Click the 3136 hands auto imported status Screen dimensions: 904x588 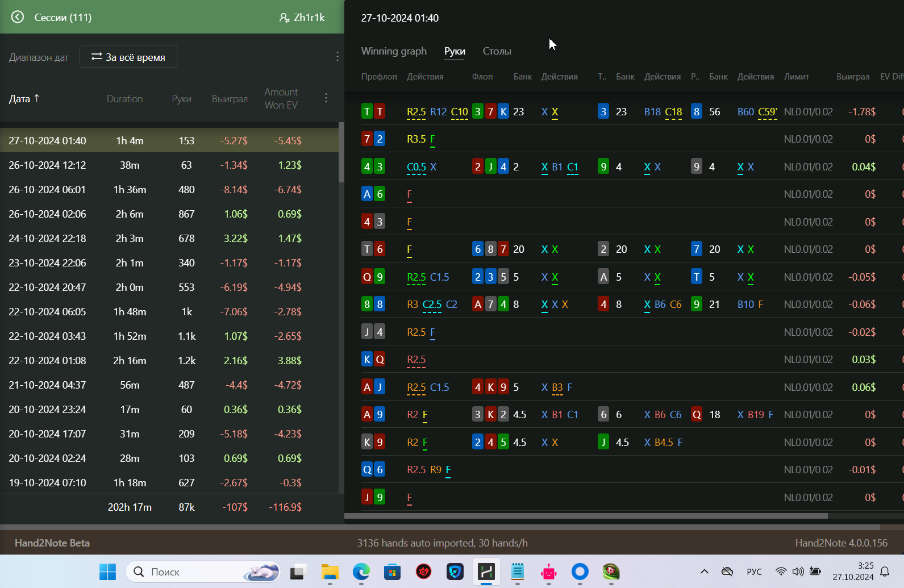(442, 543)
